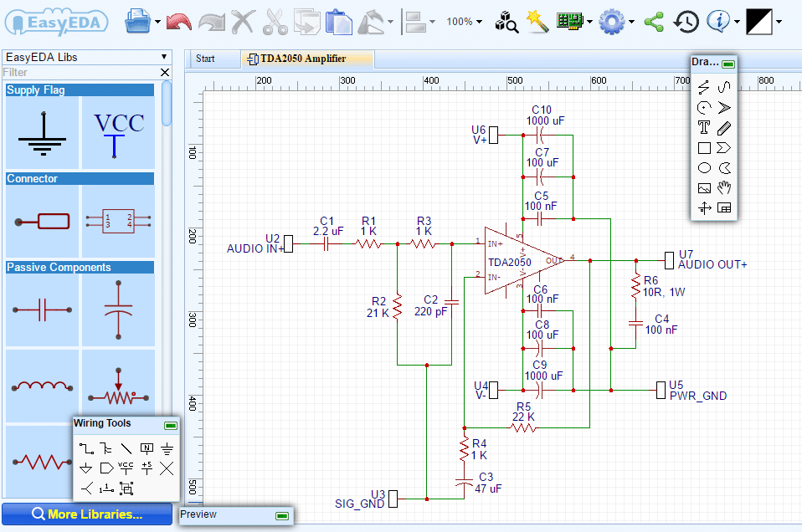Pick the inductor symbol in Passive Components

(43, 386)
